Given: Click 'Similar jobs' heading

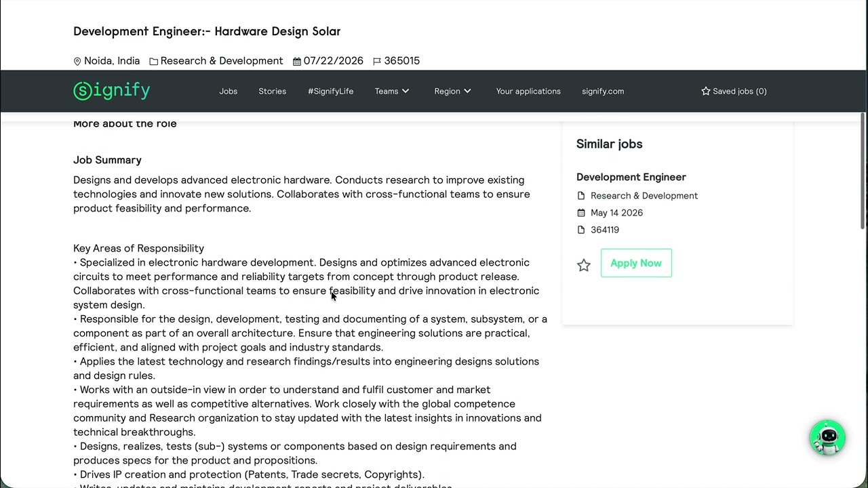Looking at the screenshot, I should [x=609, y=144].
